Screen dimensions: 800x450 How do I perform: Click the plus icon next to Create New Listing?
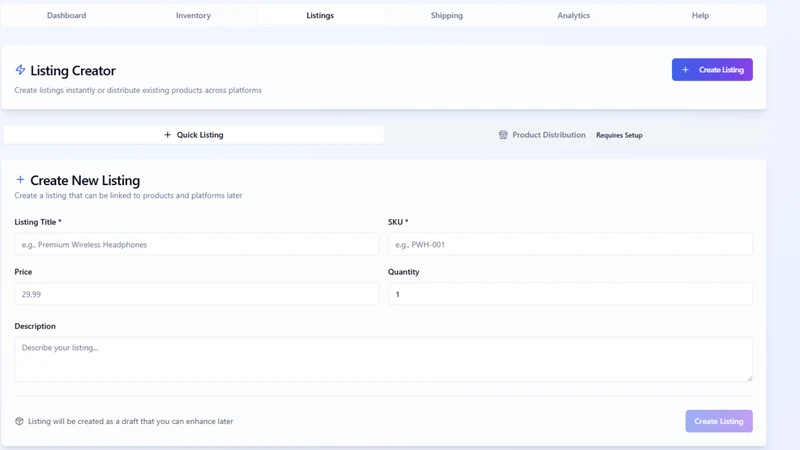tap(20, 180)
